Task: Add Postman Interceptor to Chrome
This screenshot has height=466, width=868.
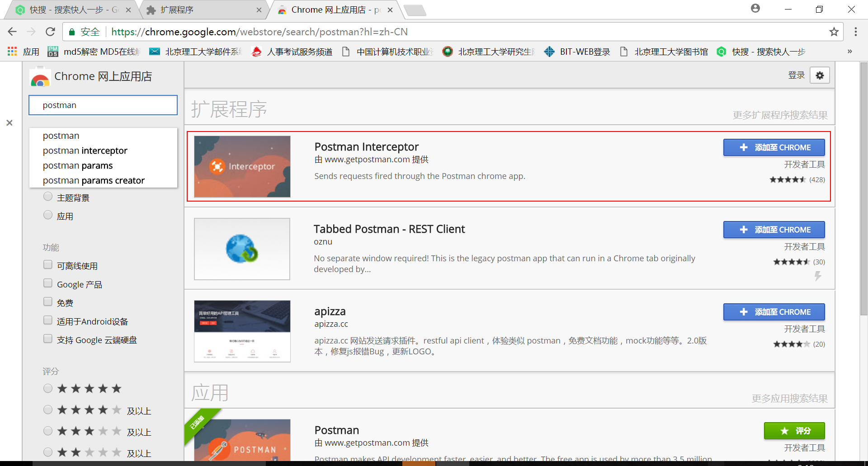Action: pyautogui.click(x=774, y=147)
